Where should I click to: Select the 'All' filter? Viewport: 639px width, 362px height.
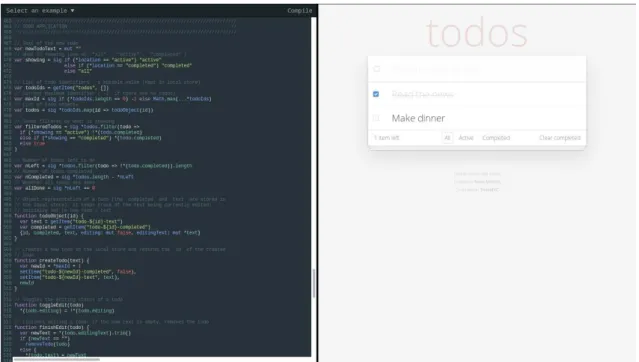coord(447,138)
